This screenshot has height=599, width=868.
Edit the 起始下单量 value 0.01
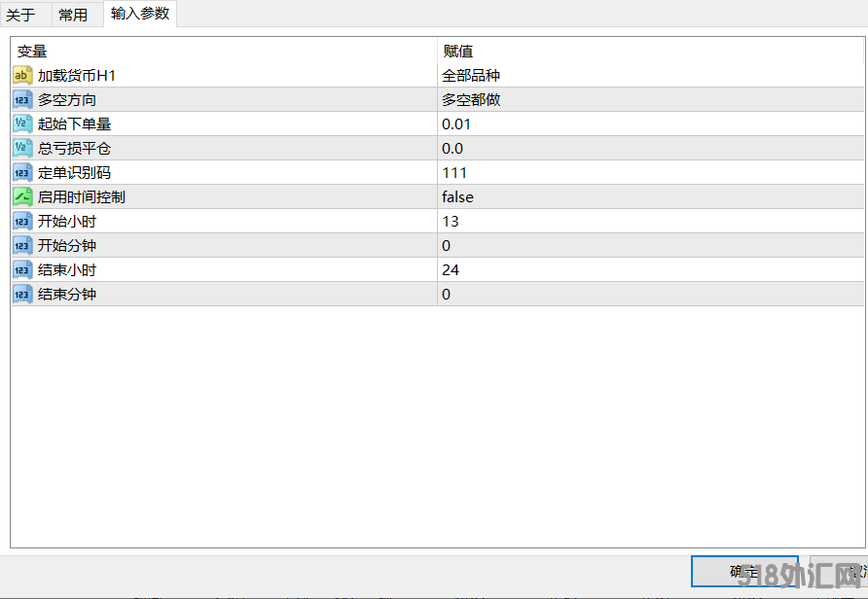click(456, 123)
